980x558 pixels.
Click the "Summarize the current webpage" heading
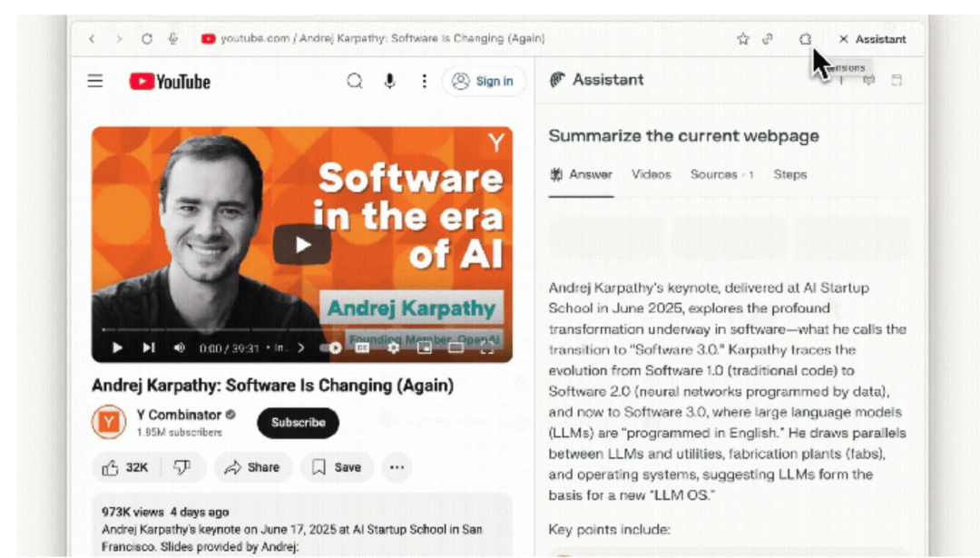(684, 136)
